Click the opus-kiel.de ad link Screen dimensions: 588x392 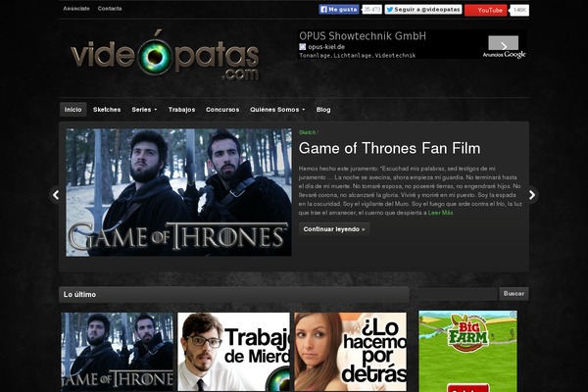[x=326, y=47]
